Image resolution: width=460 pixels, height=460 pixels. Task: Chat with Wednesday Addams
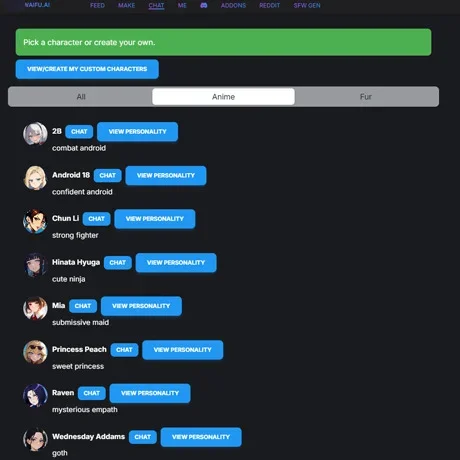click(143, 437)
